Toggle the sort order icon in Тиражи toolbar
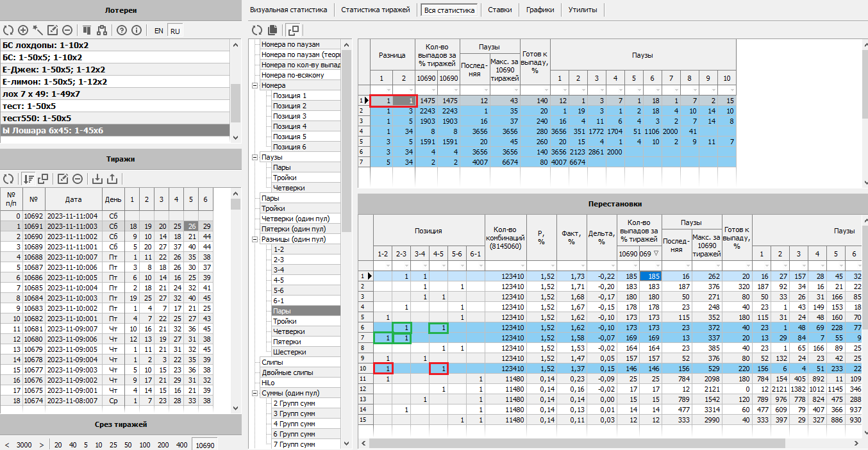 point(28,179)
